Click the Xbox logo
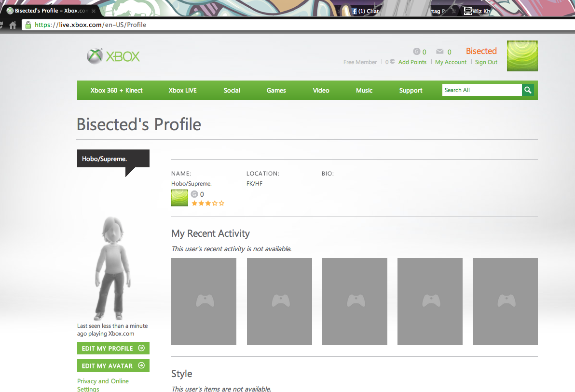Screen dimensions: 575x392 click(x=113, y=56)
